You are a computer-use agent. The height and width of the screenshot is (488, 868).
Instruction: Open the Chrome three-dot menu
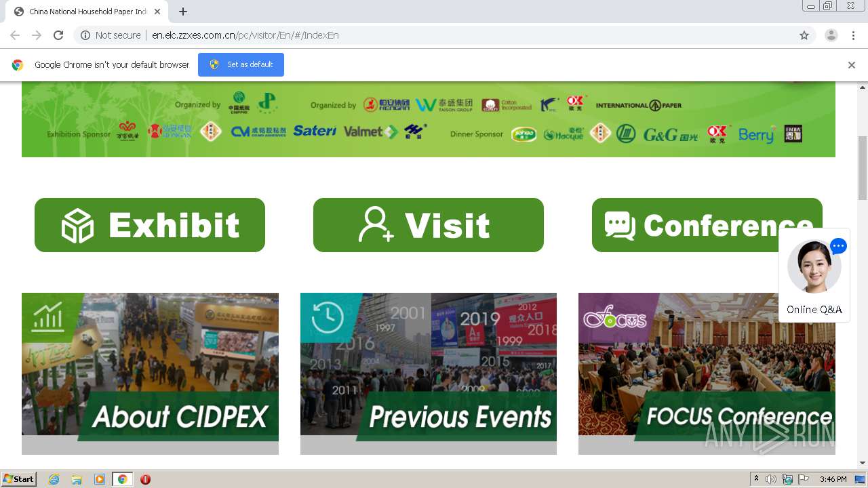[x=854, y=35]
